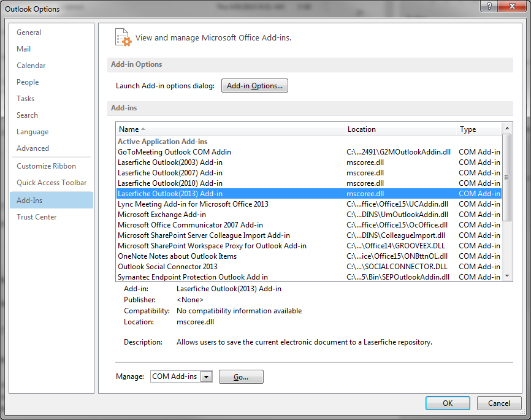531x420 pixels.
Task: Click the G2MOutlookAddin.dll location cell
Action: point(399,152)
